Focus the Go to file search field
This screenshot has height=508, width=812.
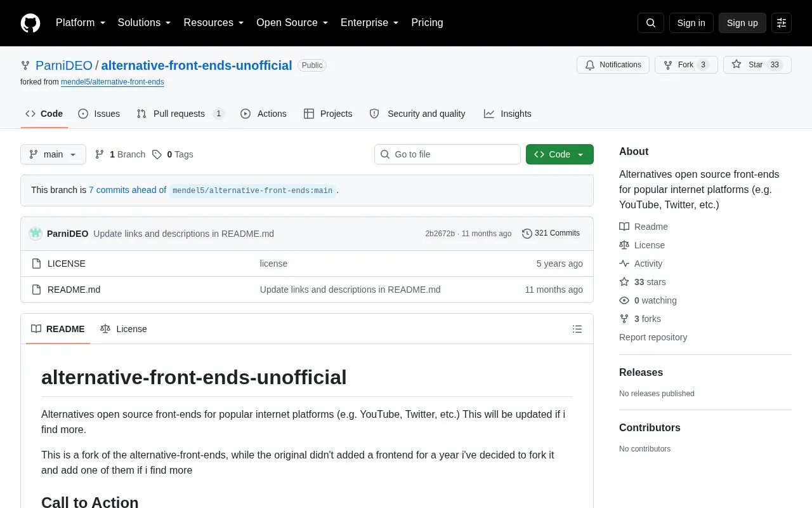coord(447,154)
